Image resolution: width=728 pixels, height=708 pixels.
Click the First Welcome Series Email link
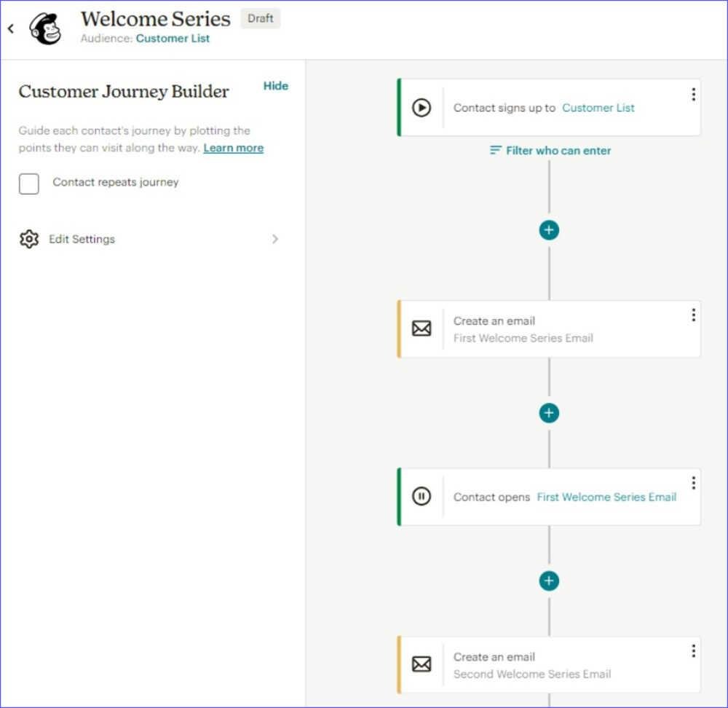[x=606, y=497]
